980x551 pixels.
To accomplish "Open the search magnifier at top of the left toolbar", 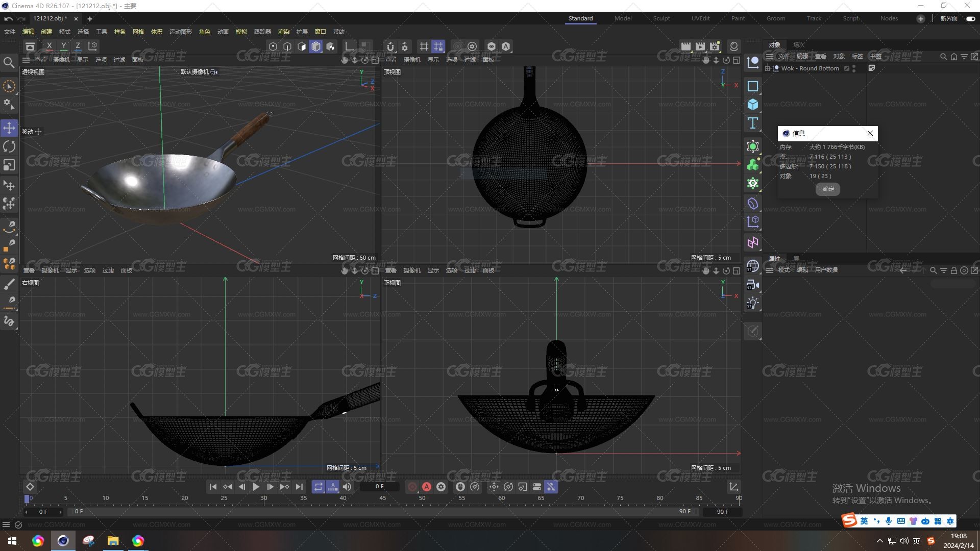I will click(9, 62).
